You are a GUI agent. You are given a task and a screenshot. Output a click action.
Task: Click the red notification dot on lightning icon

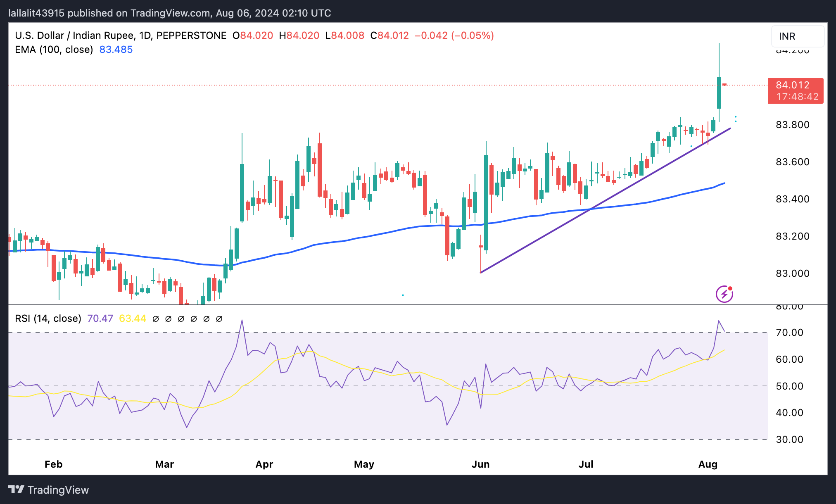pyautogui.click(x=730, y=288)
